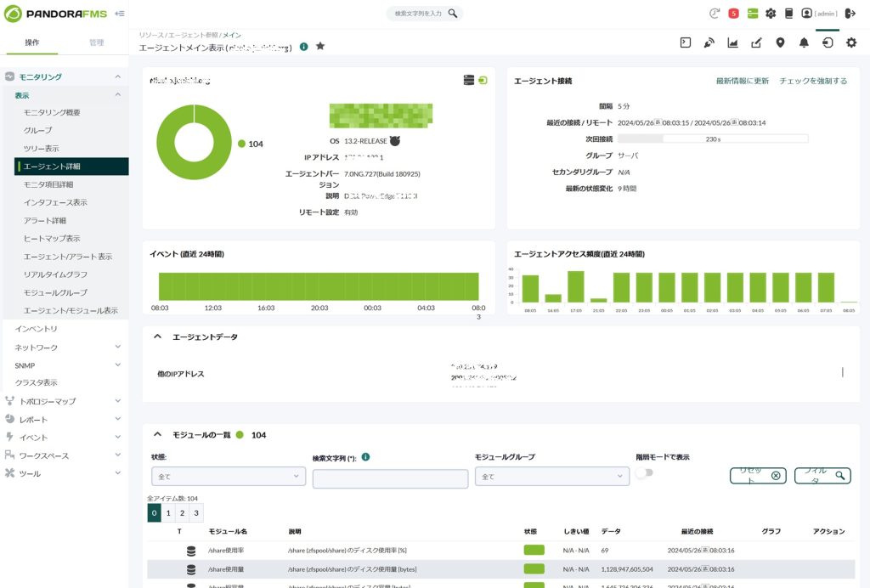Expand the レポート menu
This screenshot has height=588, width=870.
coord(117,419)
